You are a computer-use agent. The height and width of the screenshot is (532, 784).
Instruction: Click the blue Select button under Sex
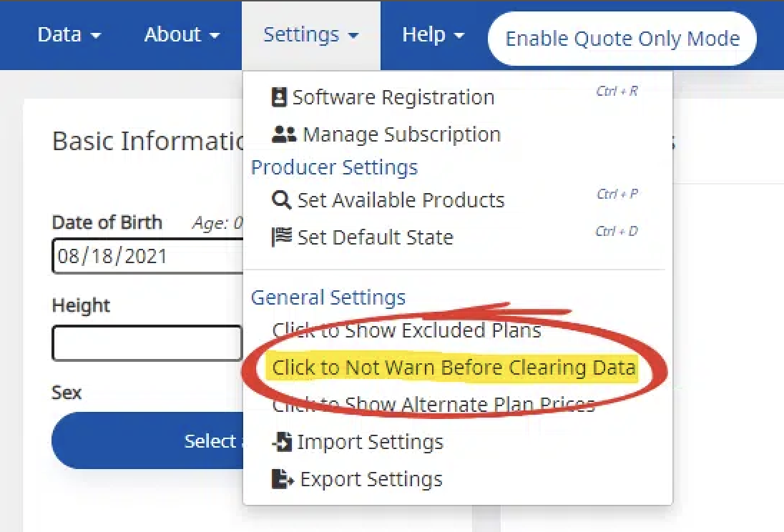click(147, 440)
